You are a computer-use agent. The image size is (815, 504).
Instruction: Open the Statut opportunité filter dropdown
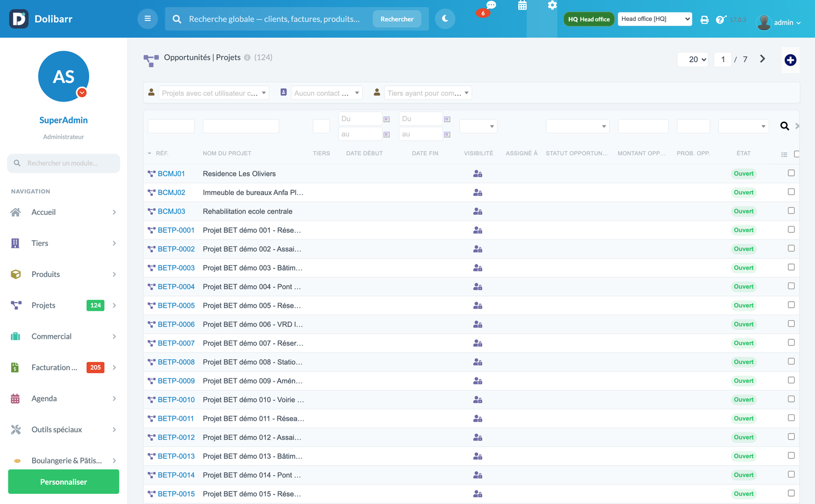click(578, 126)
